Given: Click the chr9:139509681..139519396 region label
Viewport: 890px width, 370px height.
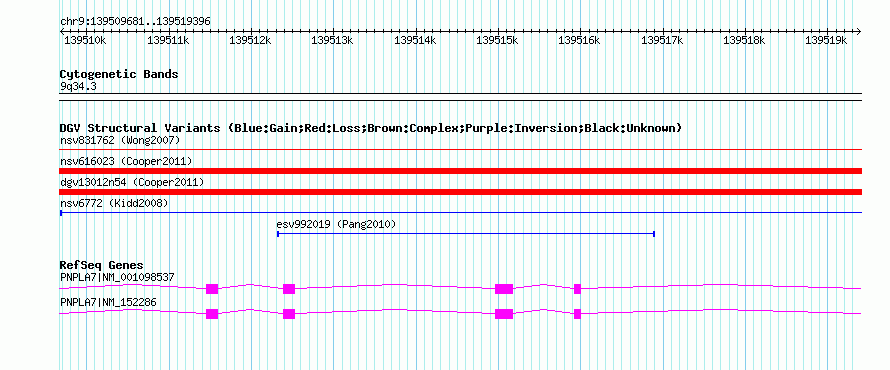Looking at the screenshot, I should [x=135, y=22].
